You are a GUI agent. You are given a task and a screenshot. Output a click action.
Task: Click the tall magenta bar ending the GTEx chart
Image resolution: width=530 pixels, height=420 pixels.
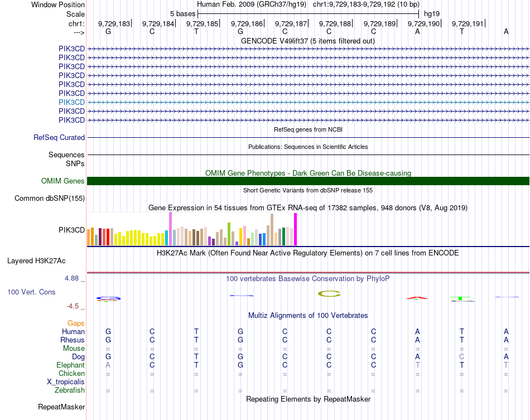coord(296,229)
